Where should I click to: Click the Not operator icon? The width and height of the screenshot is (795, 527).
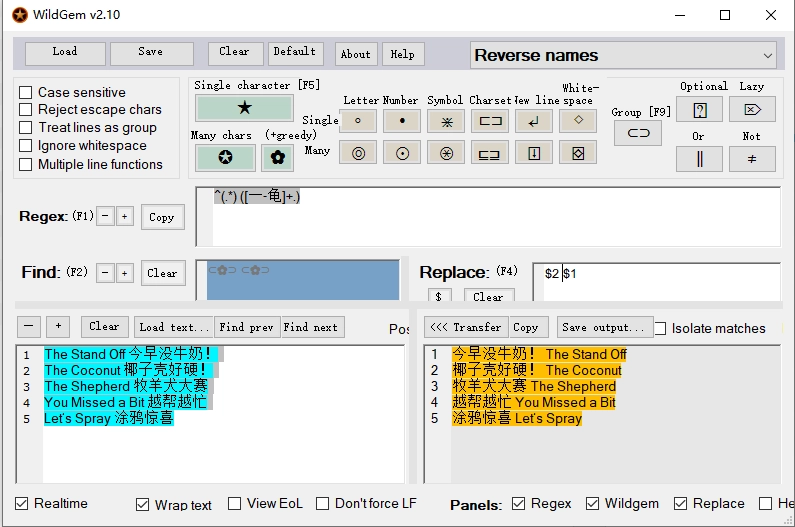click(x=752, y=158)
